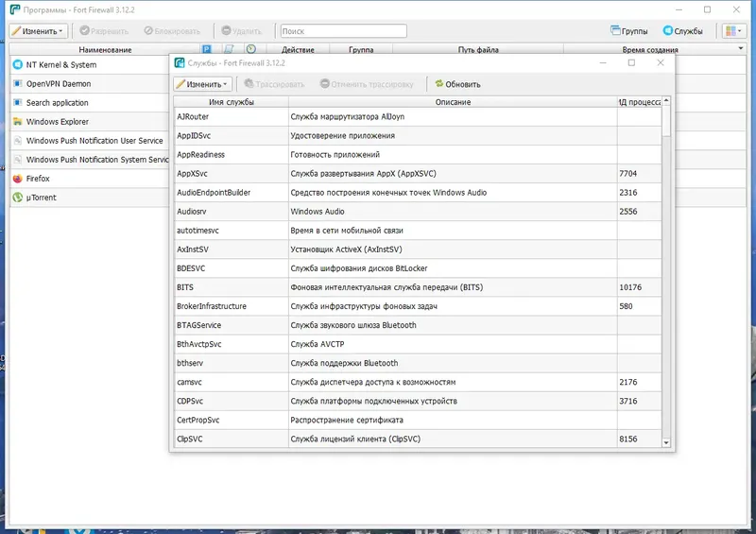756x534 pixels.
Task: Expand Изменить dropdown in main programs window
Action: [39, 31]
